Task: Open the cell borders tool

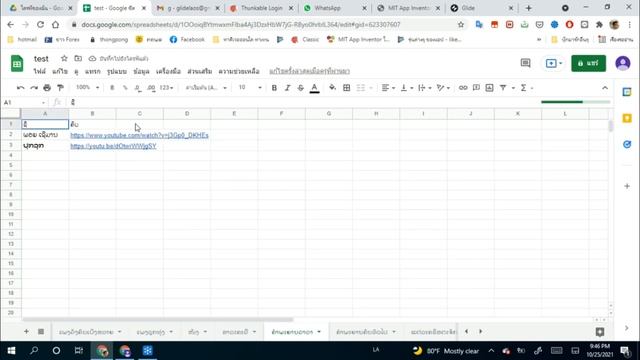Action: coord(347,88)
